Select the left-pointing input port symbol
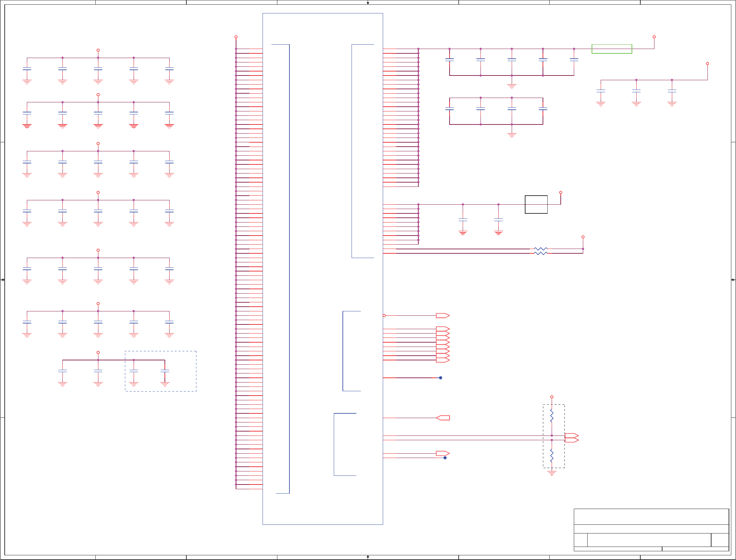Image resolution: width=736 pixels, height=560 pixels. tap(443, 418)
